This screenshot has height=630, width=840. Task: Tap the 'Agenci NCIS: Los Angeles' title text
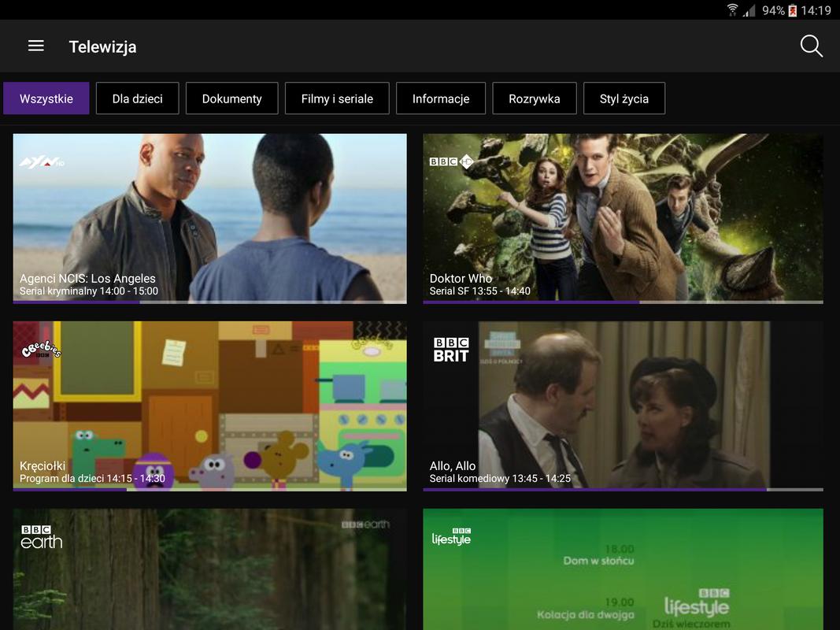click(x=88, y=279)
